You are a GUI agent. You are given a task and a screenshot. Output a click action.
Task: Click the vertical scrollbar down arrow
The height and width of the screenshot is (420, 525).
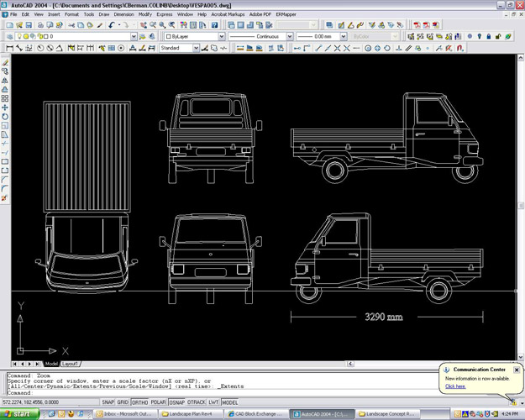pos(521,357)
